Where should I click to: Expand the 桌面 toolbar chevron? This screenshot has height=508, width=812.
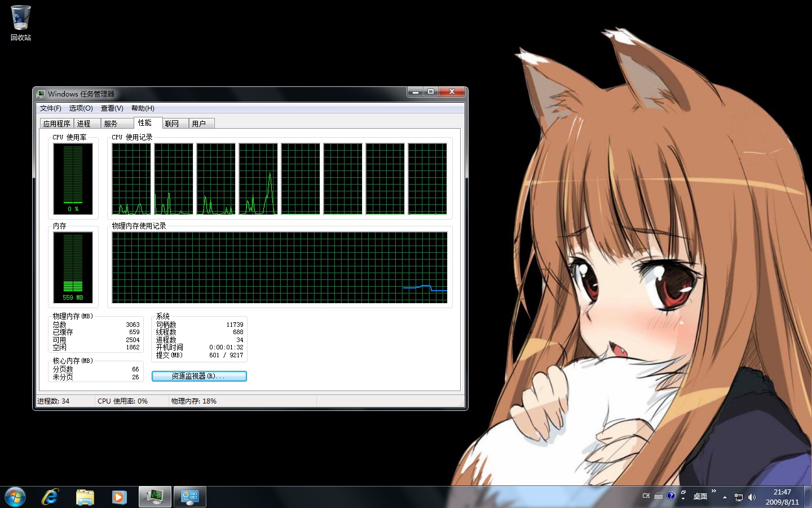(714, 491)
